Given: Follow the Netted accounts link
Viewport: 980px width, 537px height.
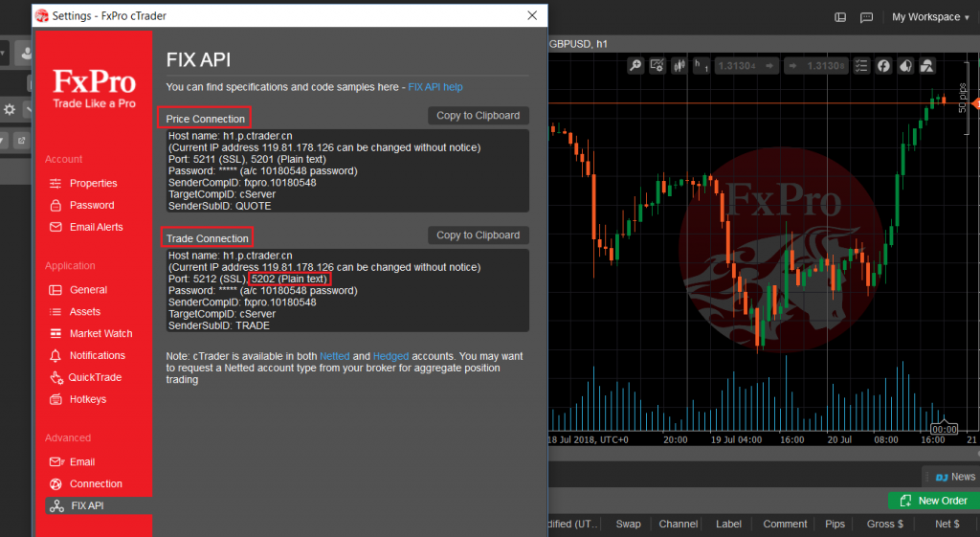Looking at the screenshot, I should (x=334, y=356).
